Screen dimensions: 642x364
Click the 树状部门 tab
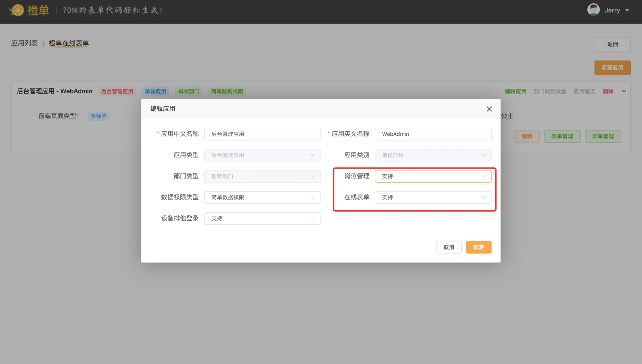pos(188,91)
